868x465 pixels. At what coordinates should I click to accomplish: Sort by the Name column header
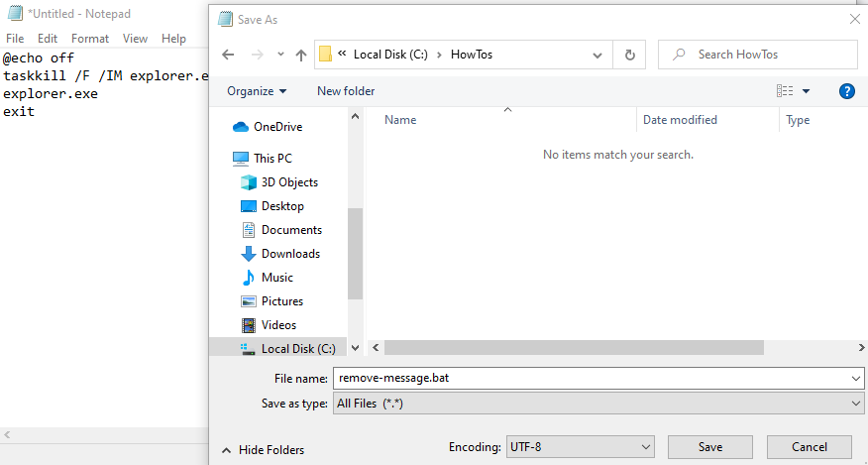pos(399,120)
